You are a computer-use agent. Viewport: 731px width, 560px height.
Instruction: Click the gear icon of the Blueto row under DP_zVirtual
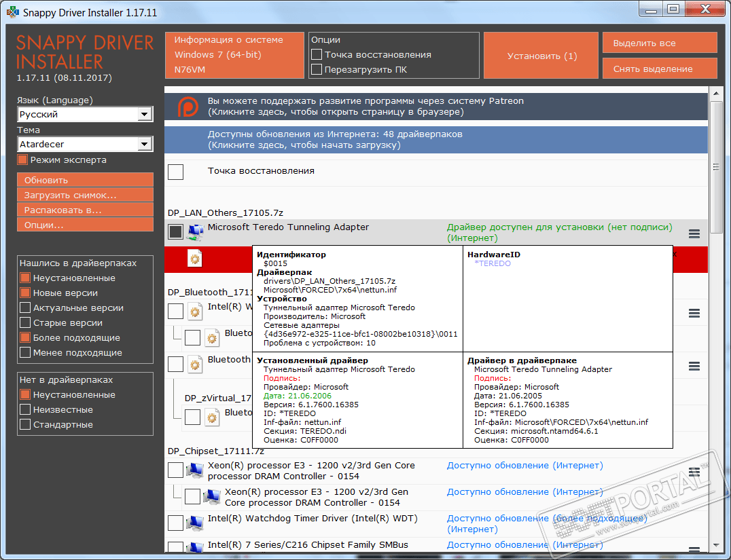[x=212, y=417]
